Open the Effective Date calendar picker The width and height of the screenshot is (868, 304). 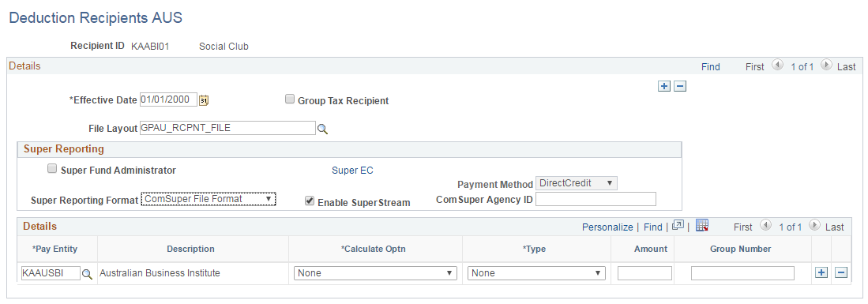(x=204, y=100)
